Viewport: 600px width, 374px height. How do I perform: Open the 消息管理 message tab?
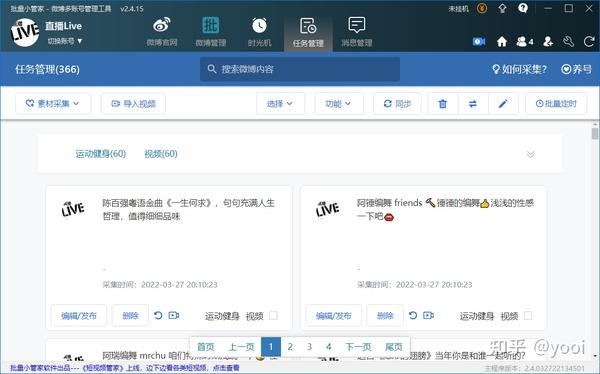click(x=357, y=32)
